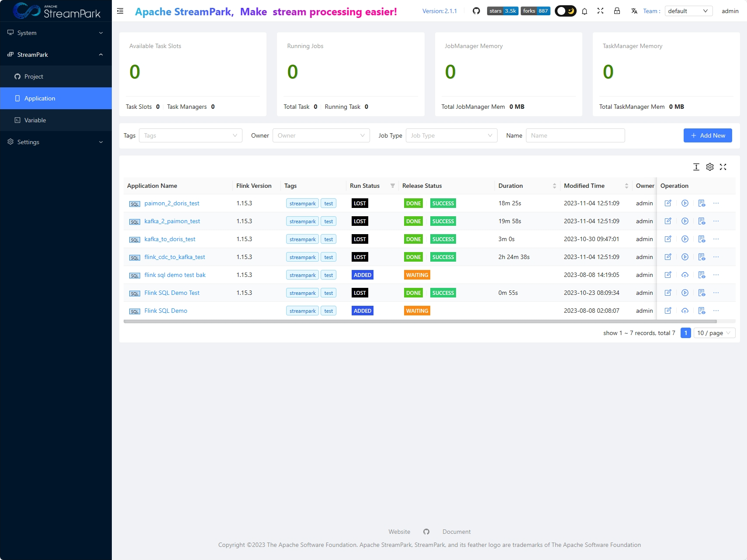The image size is (747, 560).
Task: Expand the Settings menu
Action: [x=56, y=142]
